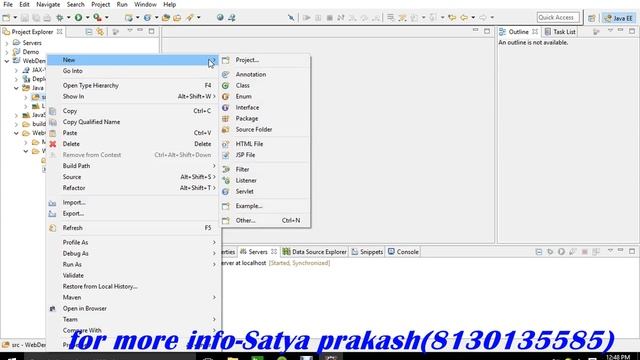
Task: Click the Listener icon in New submenu
Action: (x=225, y=180)
